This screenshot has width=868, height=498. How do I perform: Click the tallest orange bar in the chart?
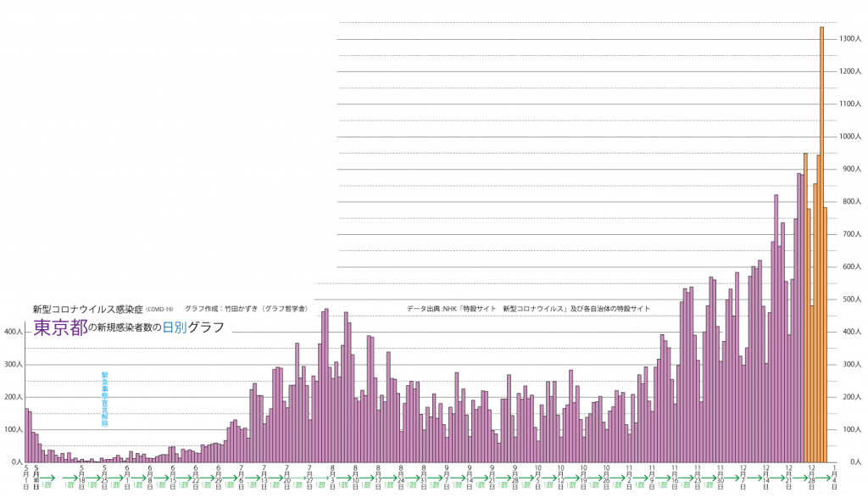point(821,244)
